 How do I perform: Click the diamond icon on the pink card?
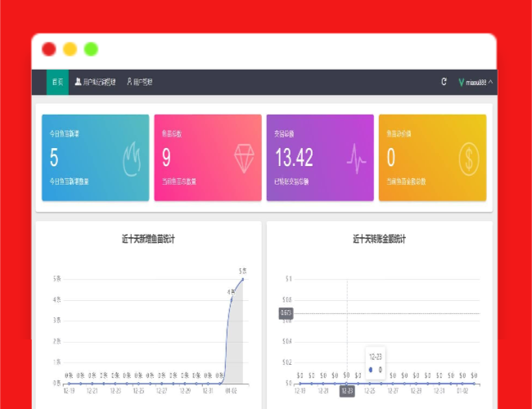245,157
